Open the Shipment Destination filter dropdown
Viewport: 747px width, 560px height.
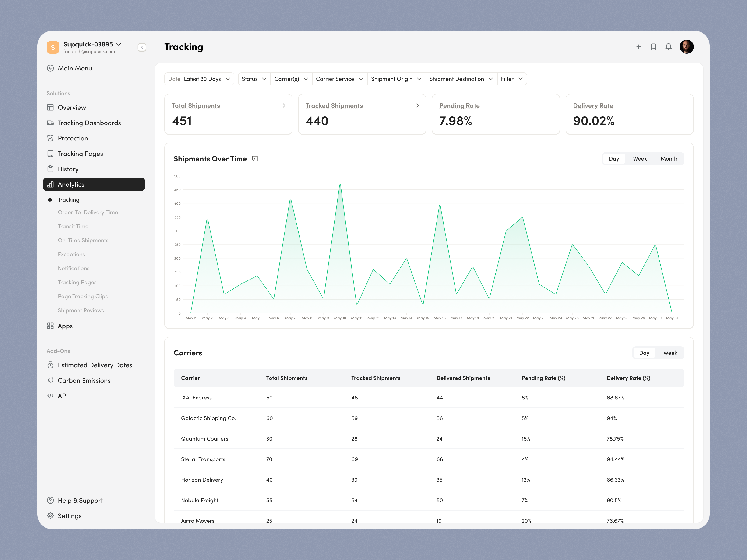tap(461, 79)
